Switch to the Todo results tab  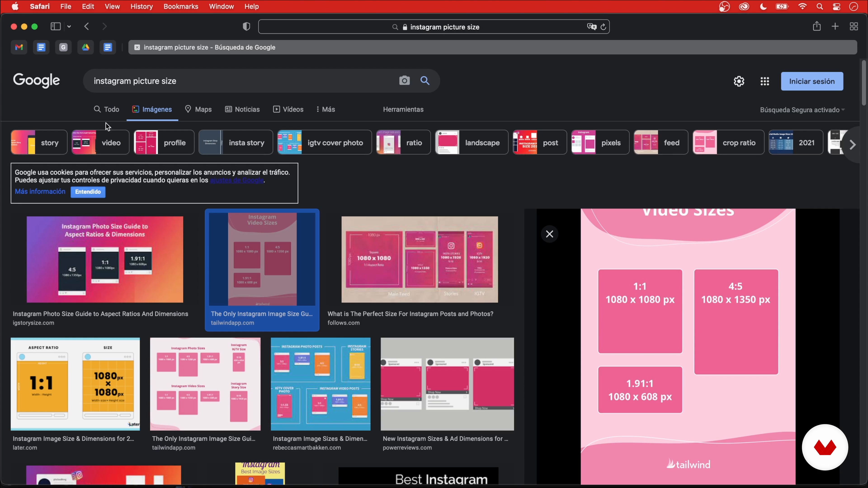(x=106, y=109)
